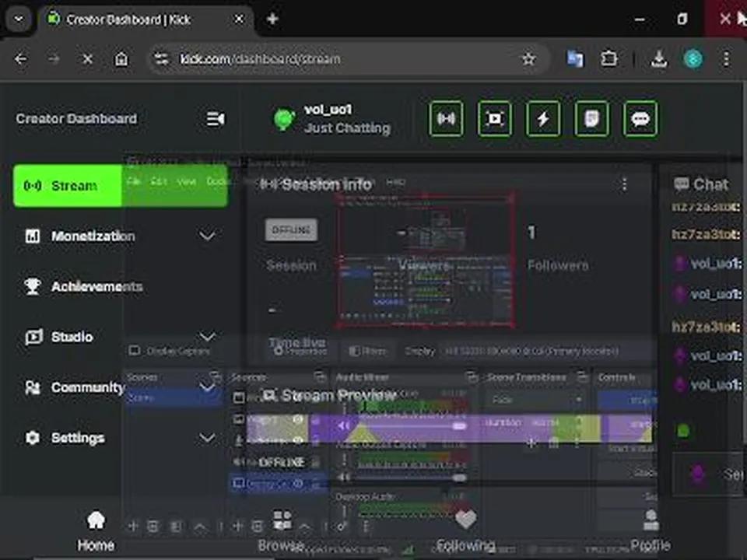View site information for kick.com

coord(161,59)
